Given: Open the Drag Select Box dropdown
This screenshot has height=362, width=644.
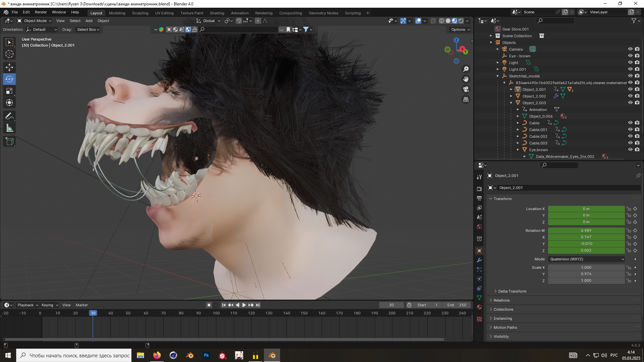Looking at the screenshot, I should click(x=88, y=29).
